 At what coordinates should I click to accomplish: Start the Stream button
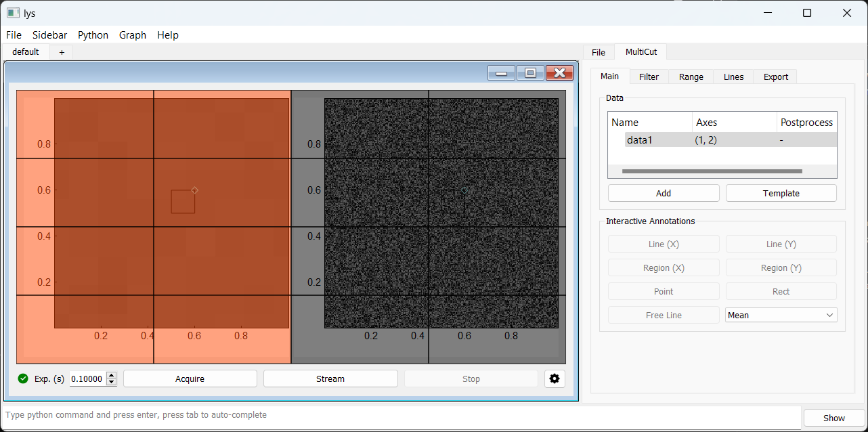coord(330,379)
